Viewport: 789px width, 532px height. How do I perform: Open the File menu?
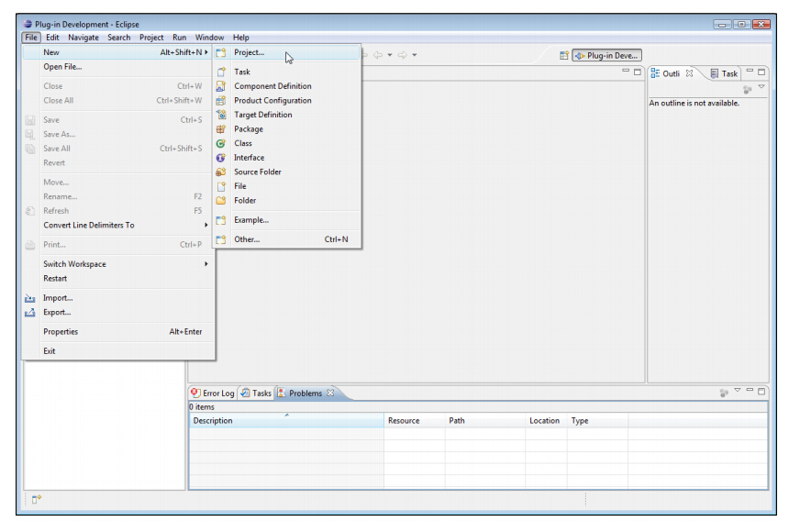pos(31,38)
